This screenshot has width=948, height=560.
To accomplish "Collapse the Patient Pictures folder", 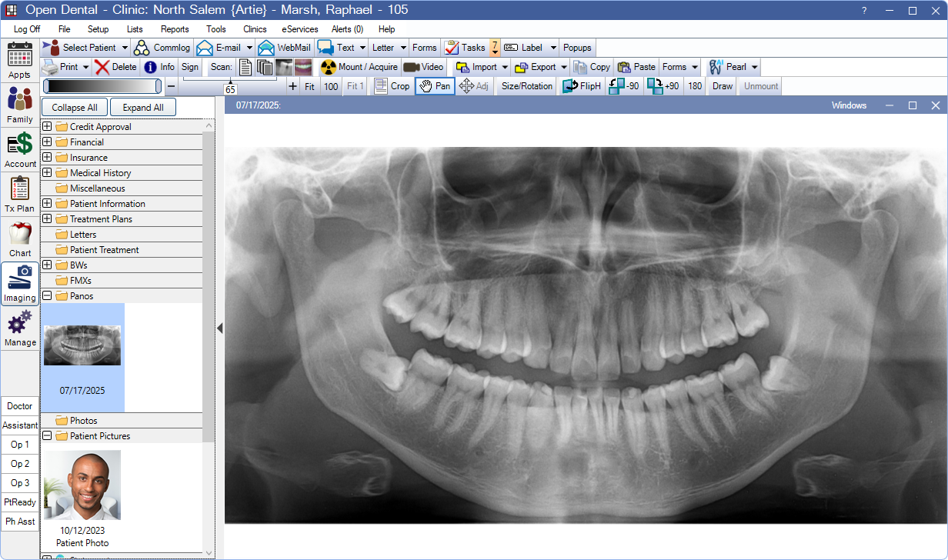I will 48,435.
